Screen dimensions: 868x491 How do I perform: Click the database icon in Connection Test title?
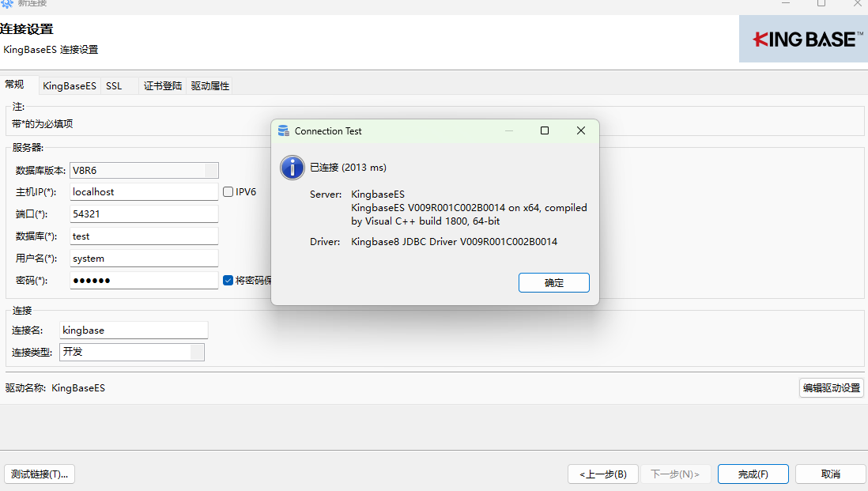click(x=284, y=130)
